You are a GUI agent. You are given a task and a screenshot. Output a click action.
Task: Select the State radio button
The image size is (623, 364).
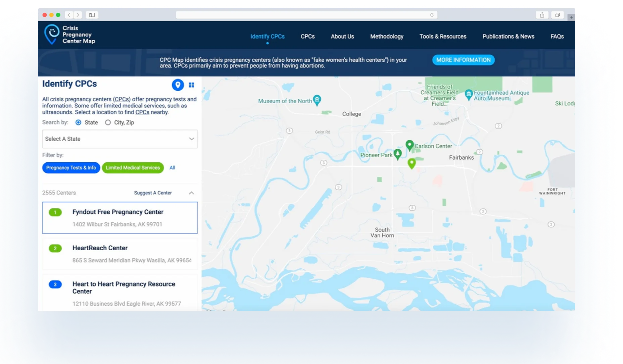(79, 122)
